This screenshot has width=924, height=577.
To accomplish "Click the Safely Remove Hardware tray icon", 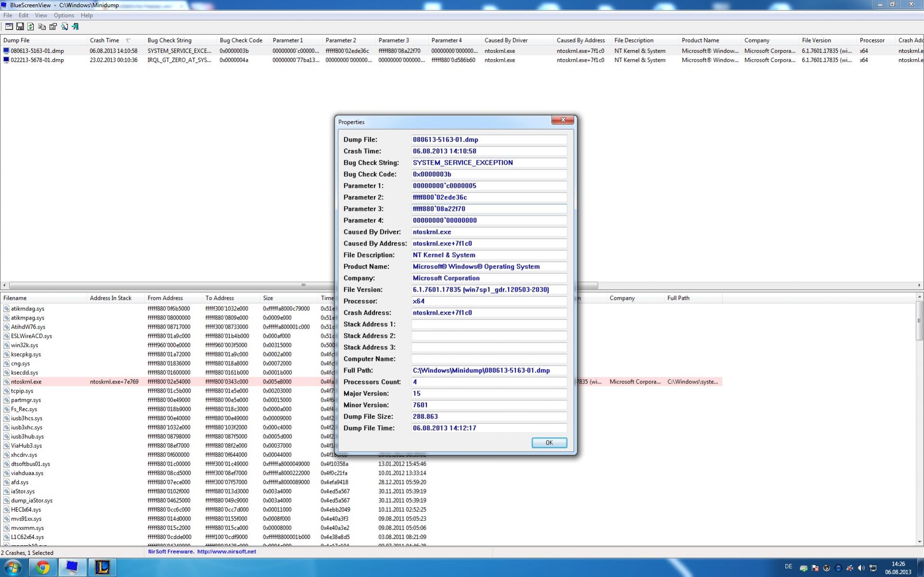I will [x=803, y=568].
